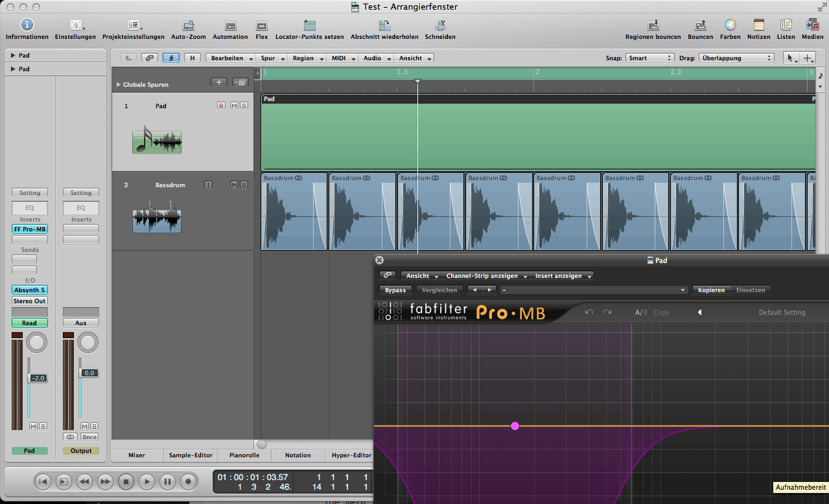Click the Bouncen toolbar icon

(x=700, y=25)
